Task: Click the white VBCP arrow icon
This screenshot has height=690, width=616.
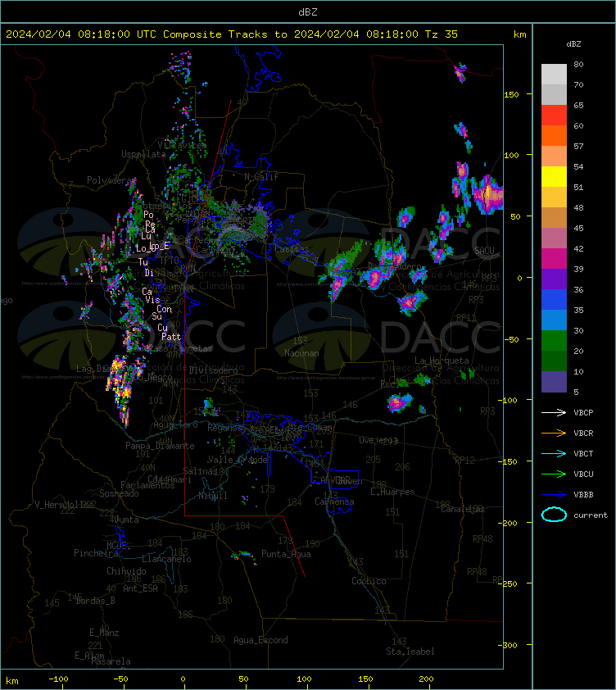Action: [554, 412]
